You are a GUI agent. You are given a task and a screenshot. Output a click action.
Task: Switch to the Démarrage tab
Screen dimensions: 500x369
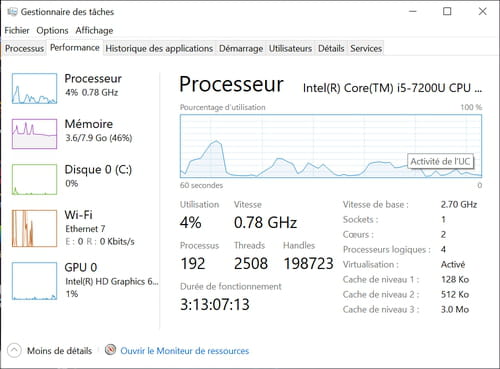[x=241, y=48]
